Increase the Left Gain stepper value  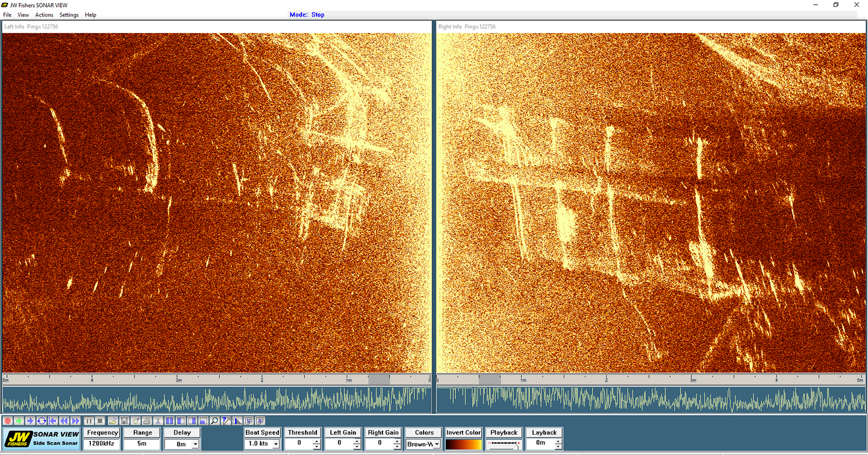(x=356, y=441)
